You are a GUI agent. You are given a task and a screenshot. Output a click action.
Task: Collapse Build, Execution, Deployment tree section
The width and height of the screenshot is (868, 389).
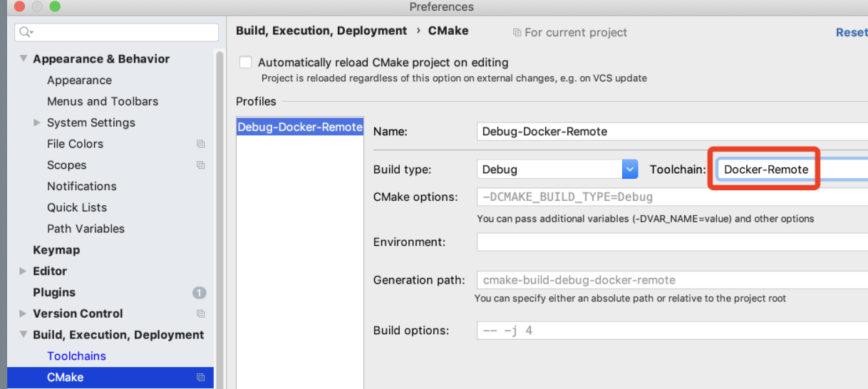tap(24, 335)
